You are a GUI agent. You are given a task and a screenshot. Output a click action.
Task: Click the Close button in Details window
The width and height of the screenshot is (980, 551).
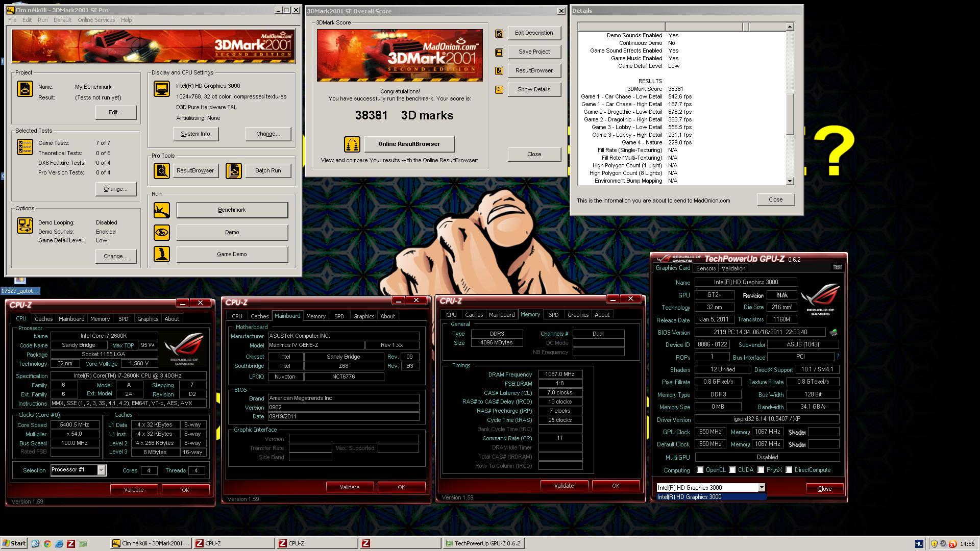click(x=775, y=200)
